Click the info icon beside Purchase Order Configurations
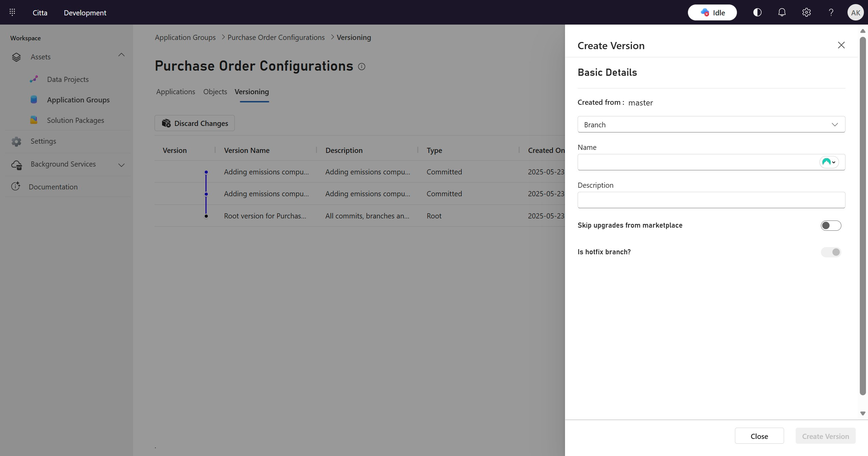 pos(362,67)
